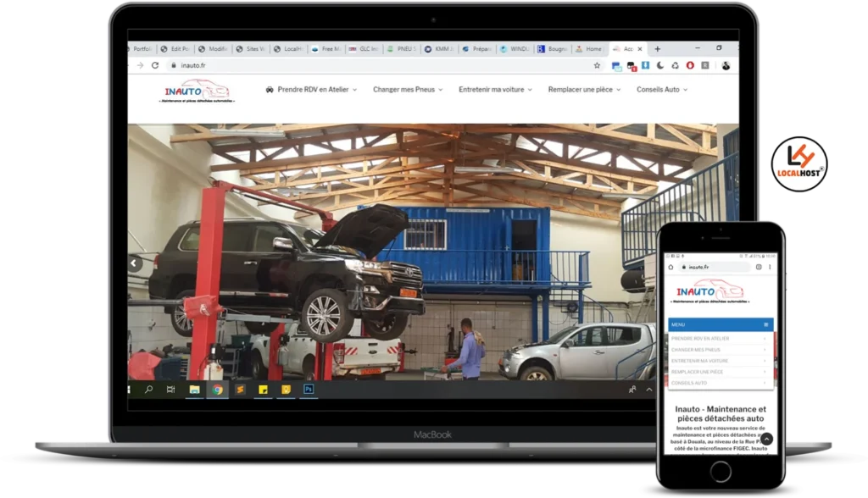Launch Photoshop from the taskbar

click(x=309, y=390)
